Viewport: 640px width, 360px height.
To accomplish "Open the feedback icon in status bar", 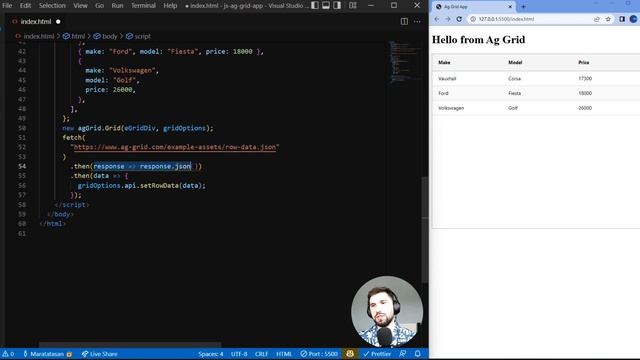I will point(402,354).
